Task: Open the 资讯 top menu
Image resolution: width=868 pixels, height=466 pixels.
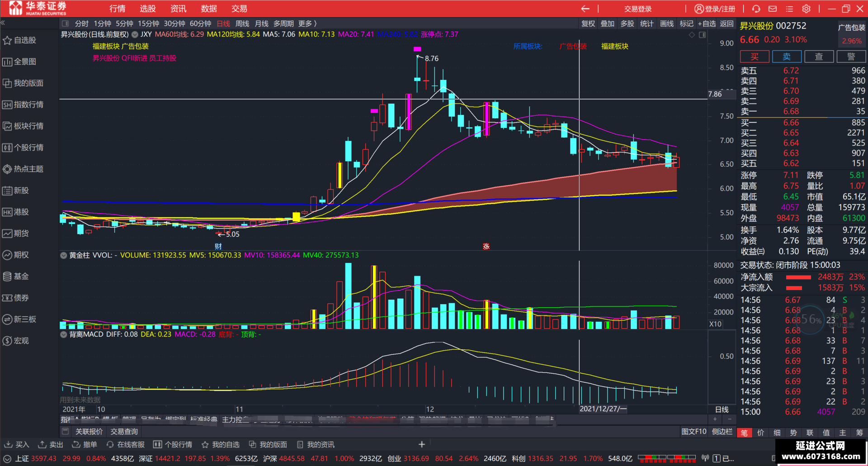Action: pos(178,9)
